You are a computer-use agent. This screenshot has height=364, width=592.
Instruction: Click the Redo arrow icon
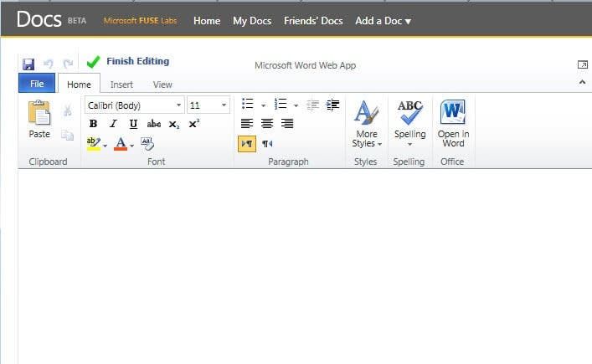click(x=68, y=64)
